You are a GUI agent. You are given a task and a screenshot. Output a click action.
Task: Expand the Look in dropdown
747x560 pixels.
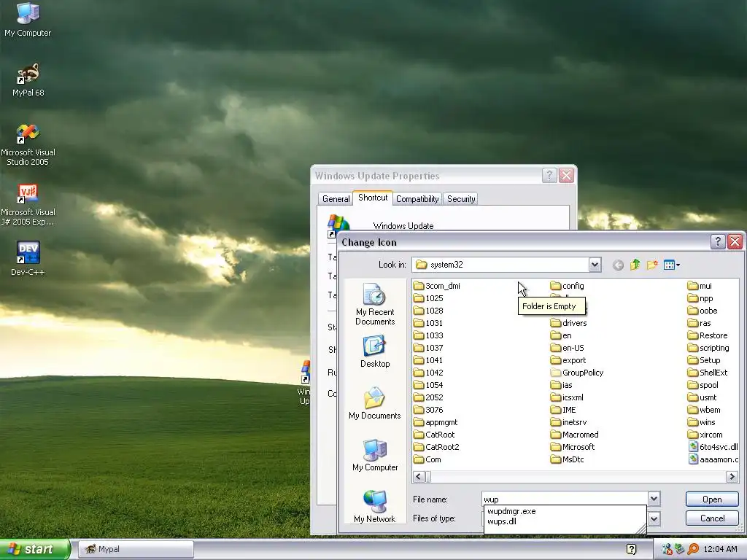pyautogui.click(x=595, y=265)
